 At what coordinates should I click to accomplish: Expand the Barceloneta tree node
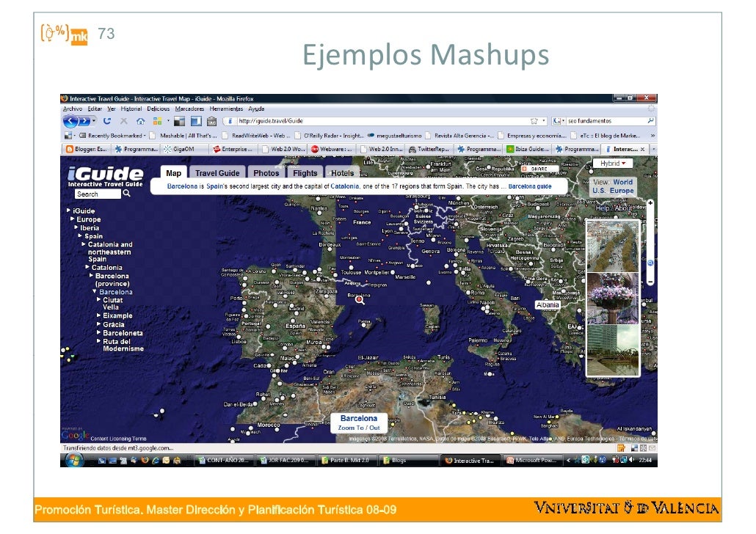(99, 333)
